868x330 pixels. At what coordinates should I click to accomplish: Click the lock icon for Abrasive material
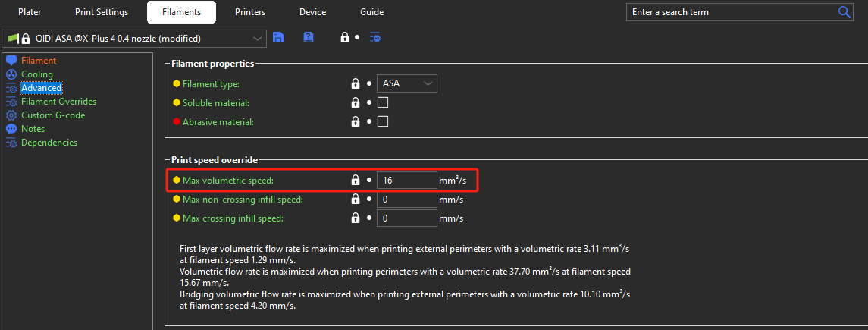(x=354, y=121)
